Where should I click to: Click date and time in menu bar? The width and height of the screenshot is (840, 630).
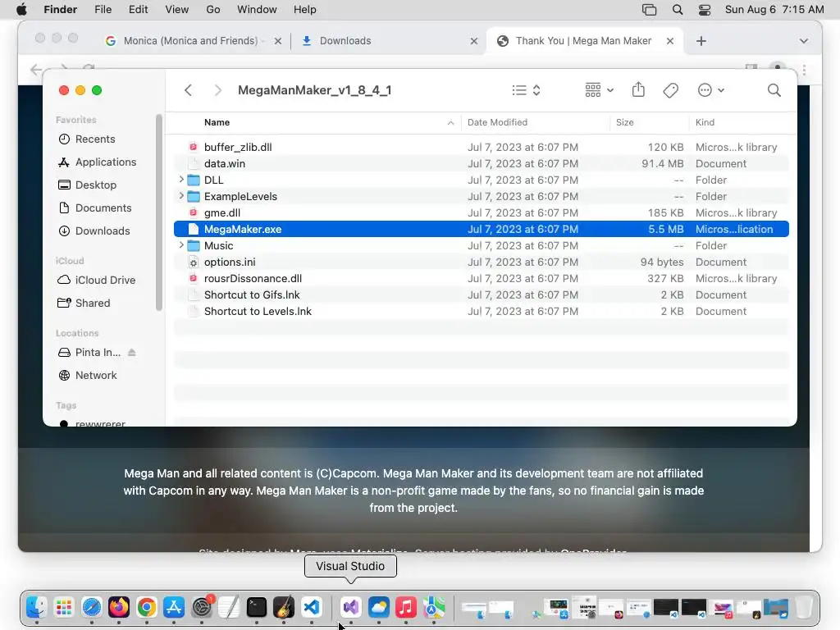point(774,10)
